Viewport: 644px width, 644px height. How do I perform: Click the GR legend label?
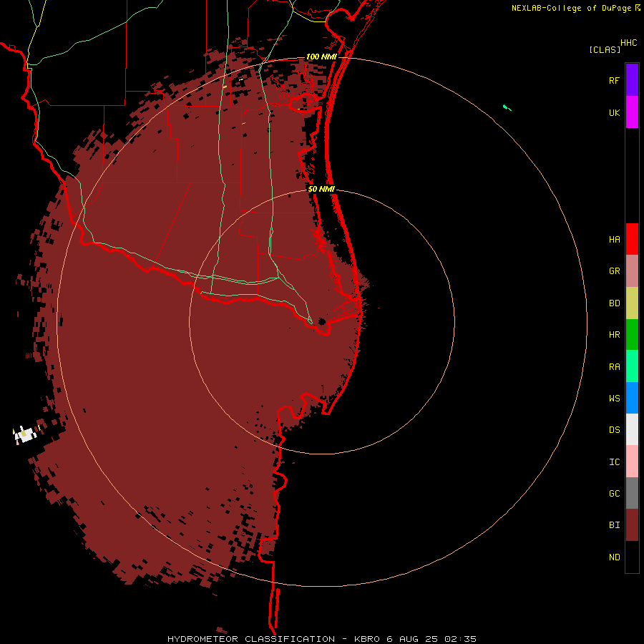614,271
